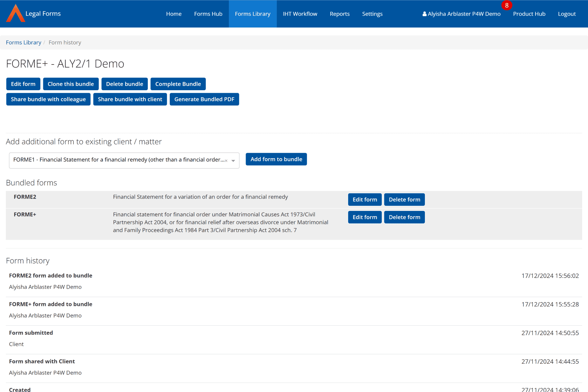
Task: Click the Forms Library breadcrumb link
Action: point(24,42)
